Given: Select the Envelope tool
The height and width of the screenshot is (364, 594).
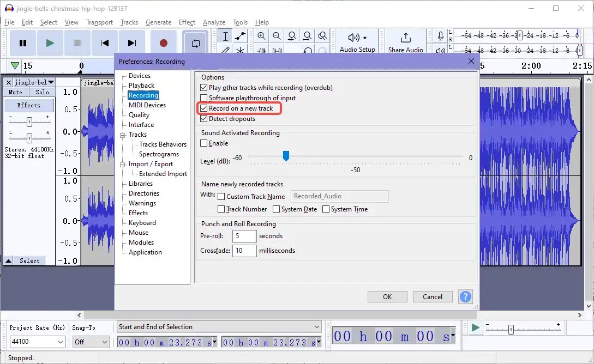Looking at the screenshot, I should tap(239, 35).
